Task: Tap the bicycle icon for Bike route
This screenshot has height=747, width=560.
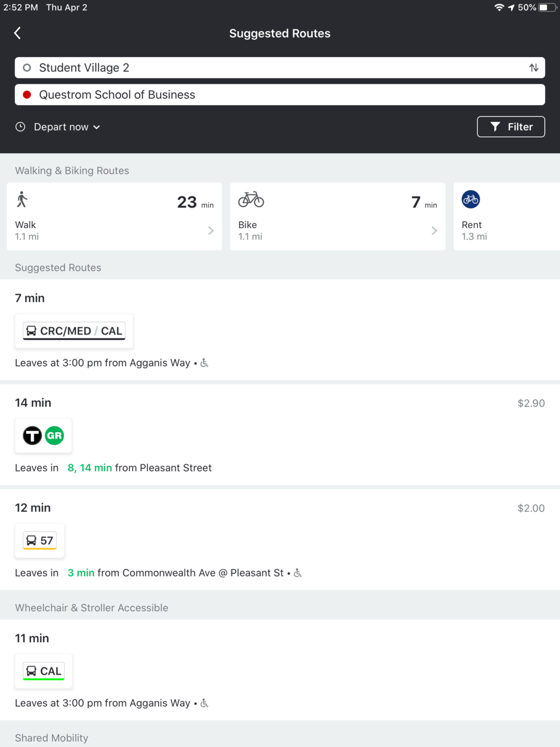Action: pos(251,199)
